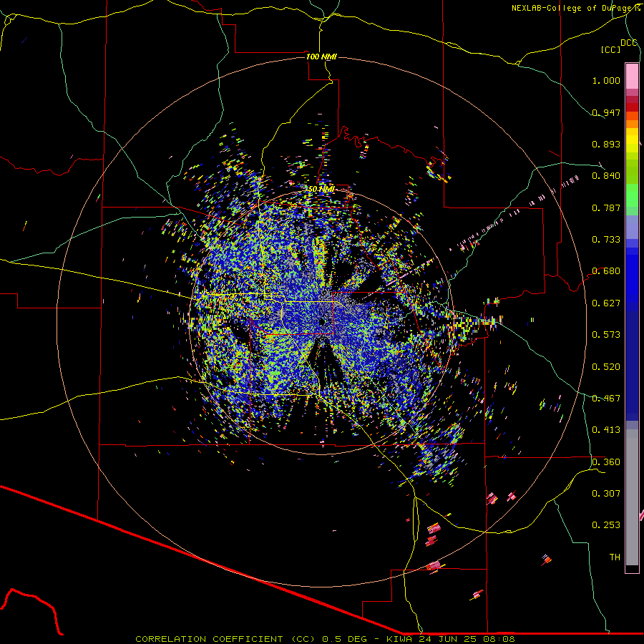Select the 0.413 scale value
The width and height of the screenshot is (644, 644).
606,430
